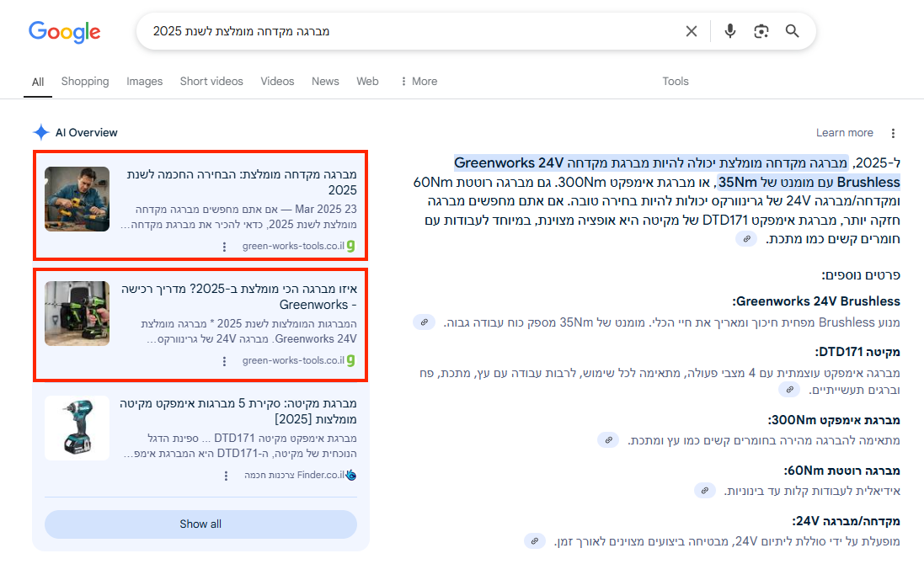Viewport: 924px width, 564px height.
Task: Open three-dot menu of second green-works source
Action: pyautogui.click(x=224, y=361)
